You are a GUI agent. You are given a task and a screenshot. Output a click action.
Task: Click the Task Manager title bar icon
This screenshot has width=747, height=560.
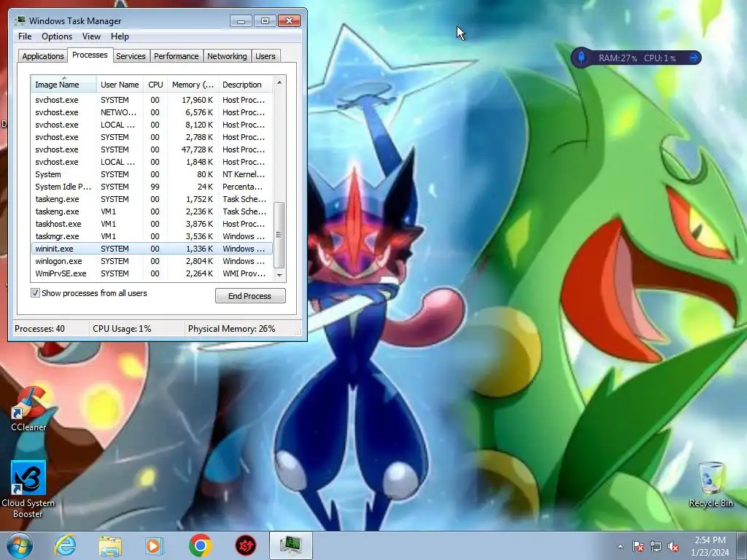click(20, 20)
